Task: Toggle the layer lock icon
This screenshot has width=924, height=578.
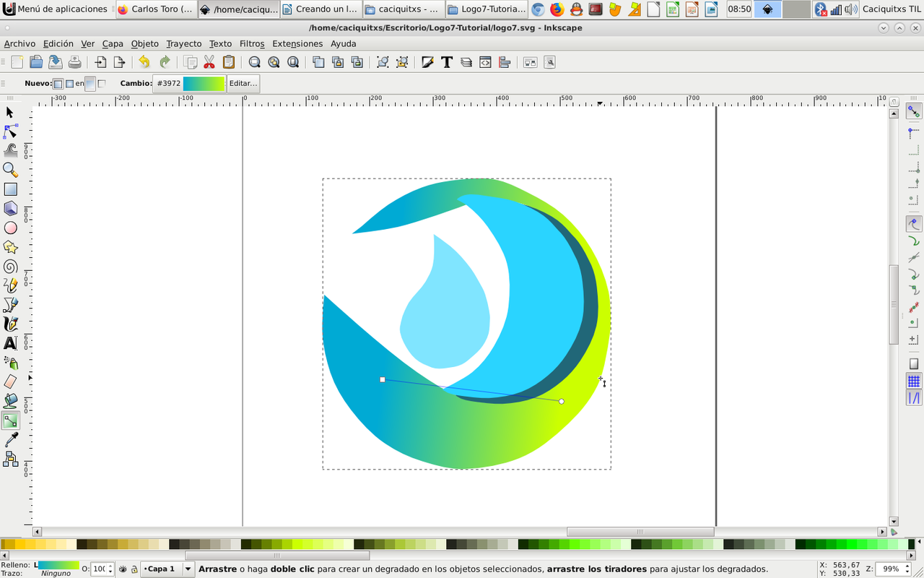Action: pyautogui.click(x=134, y=569)
